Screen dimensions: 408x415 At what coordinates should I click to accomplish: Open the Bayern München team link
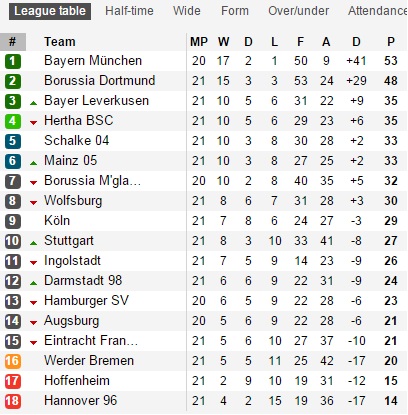point(93,61)
